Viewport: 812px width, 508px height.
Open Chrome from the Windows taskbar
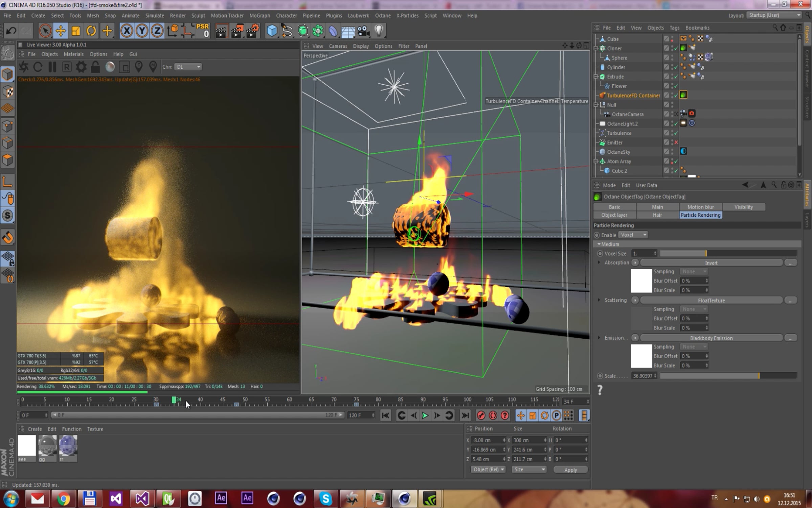tap(64, 499)
